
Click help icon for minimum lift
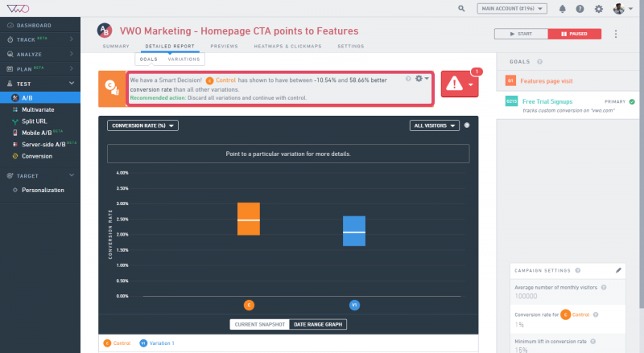592,342
